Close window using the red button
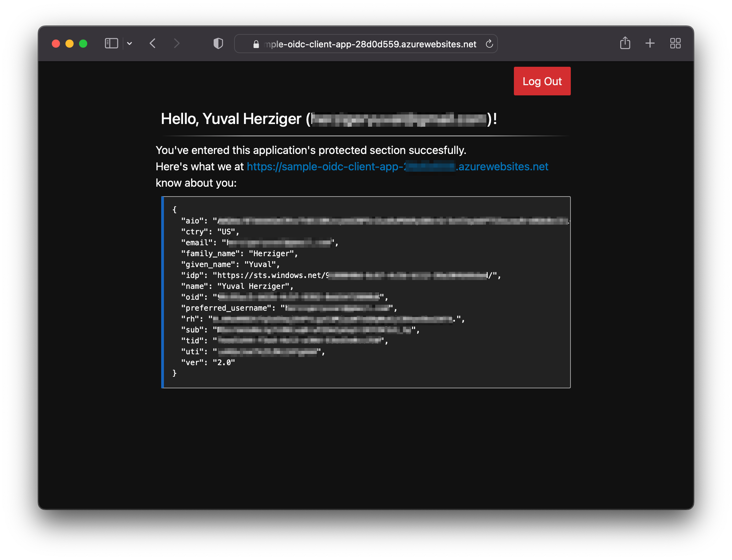The height and width of the screenshot is (560, 732). coord(56,44)
